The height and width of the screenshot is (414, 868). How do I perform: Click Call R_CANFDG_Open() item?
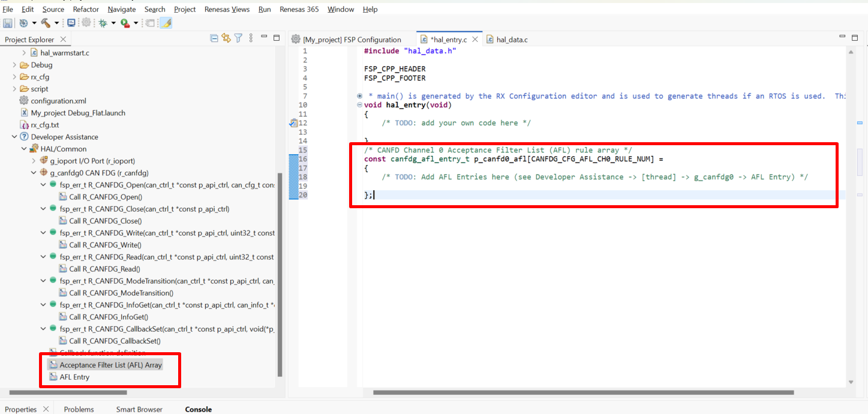[106, 197]
